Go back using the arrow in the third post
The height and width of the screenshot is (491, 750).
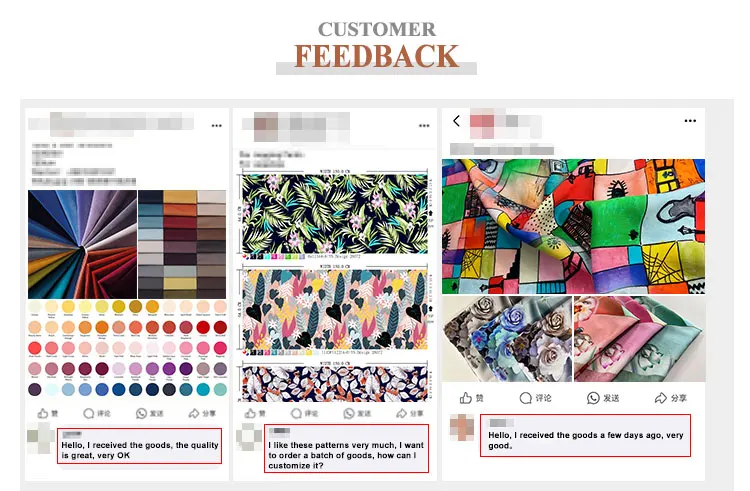click(456, 121)
